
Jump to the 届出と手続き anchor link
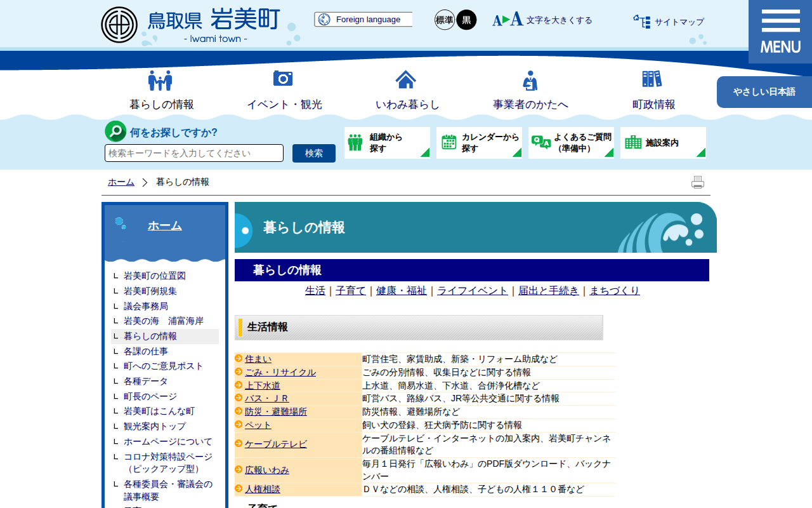click(549, 291)
